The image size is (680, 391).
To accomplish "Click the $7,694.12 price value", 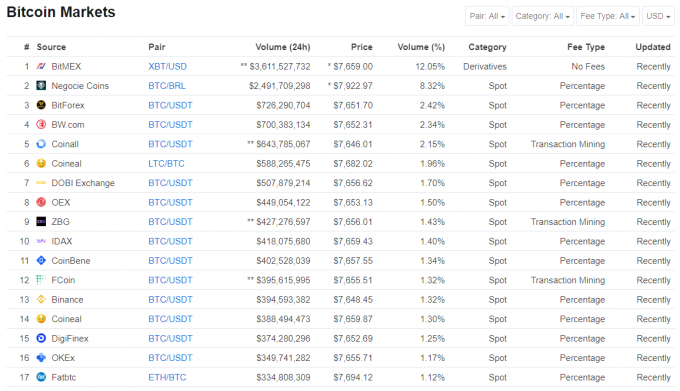I will pos(353,377).
